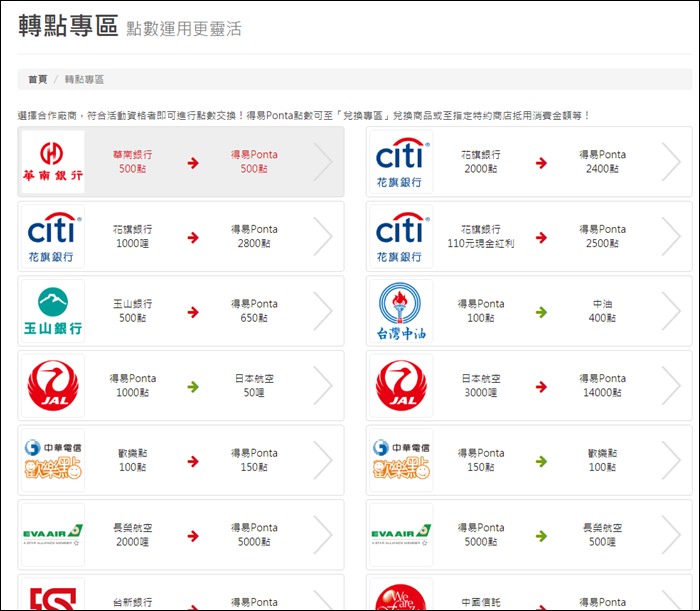The width and height of the screenshot is (700, 611).
Task: Click the 轉點專區 page heading
Action: [x=68, y=25]
